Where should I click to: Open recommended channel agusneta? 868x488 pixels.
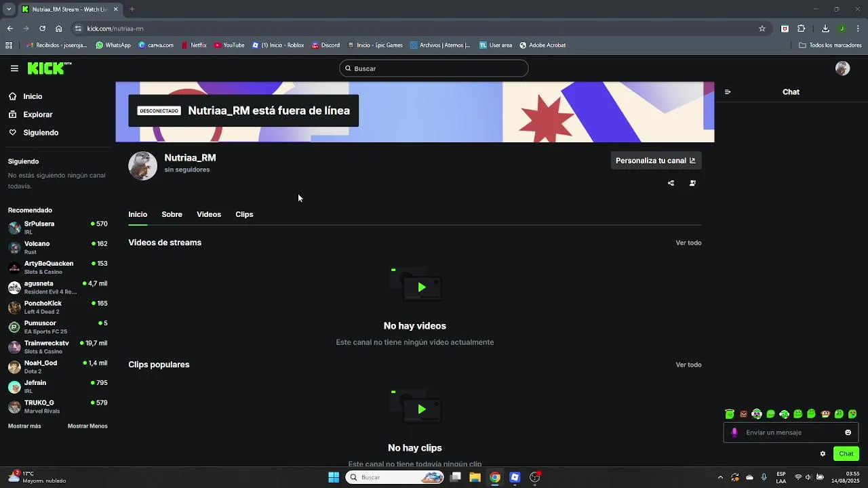(58, 287)
